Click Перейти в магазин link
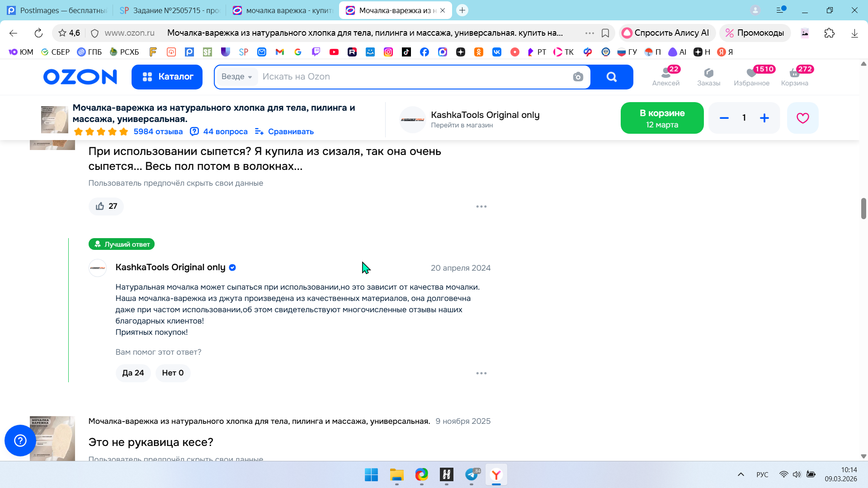The width and height of the screenshot is (868, 488). point(462,125)
